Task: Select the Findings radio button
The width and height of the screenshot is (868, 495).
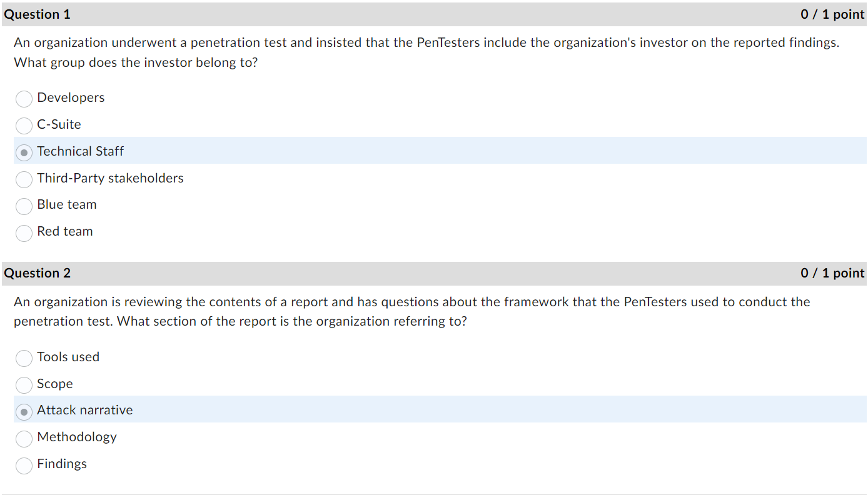Action: 24,466
